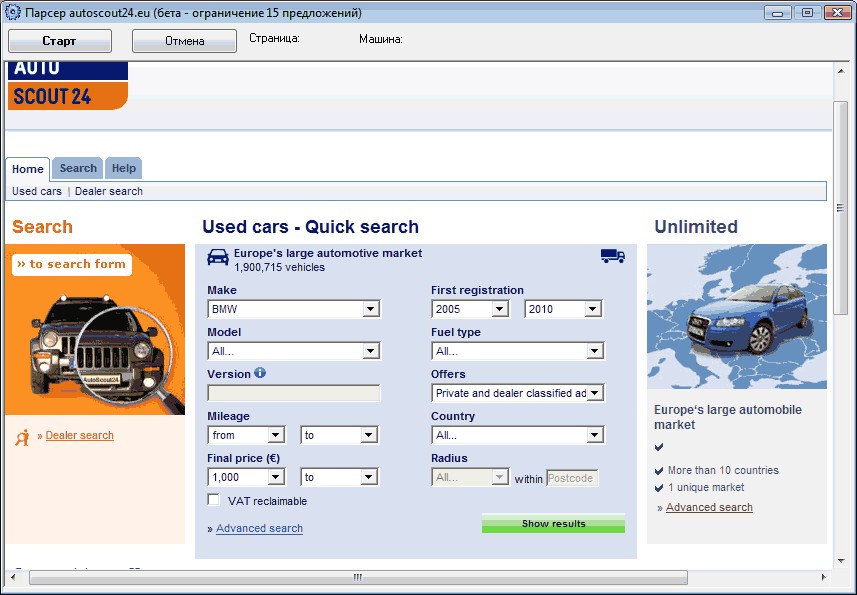
Task: Open the Final price to dropdown
Action: click(x=339, y=478)
